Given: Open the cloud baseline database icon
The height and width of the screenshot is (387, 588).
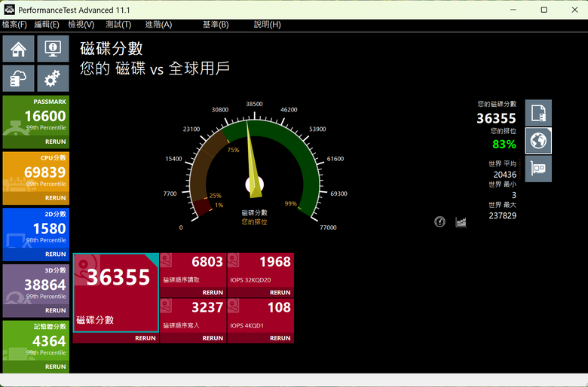Looking at the screenshot, I should 18,78.
